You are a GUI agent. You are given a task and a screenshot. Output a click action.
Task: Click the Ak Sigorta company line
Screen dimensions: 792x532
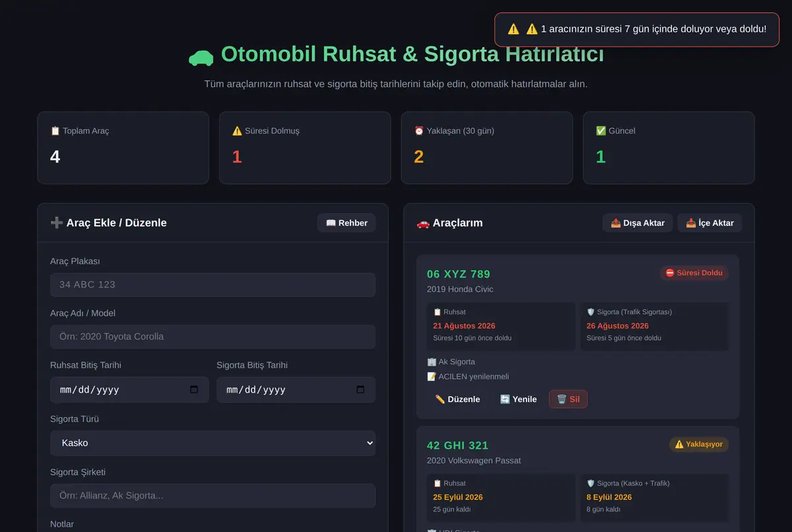(x=451, y=362)
